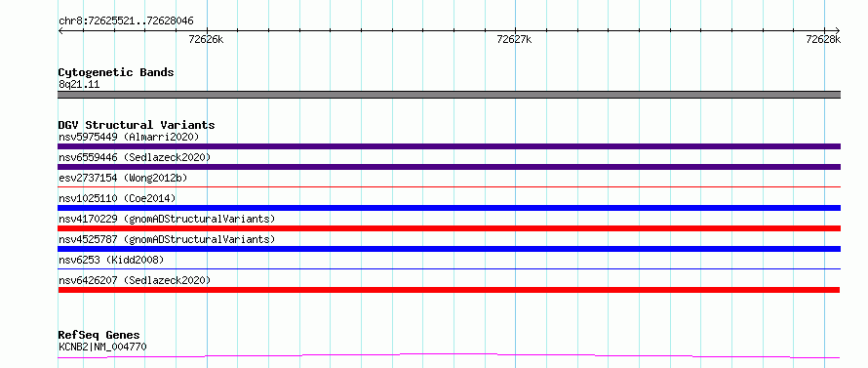Open the KCNB2|NM_004770 gene label
Image resolution: width=868 pixels, height=368 pixels.
point(102,347)
